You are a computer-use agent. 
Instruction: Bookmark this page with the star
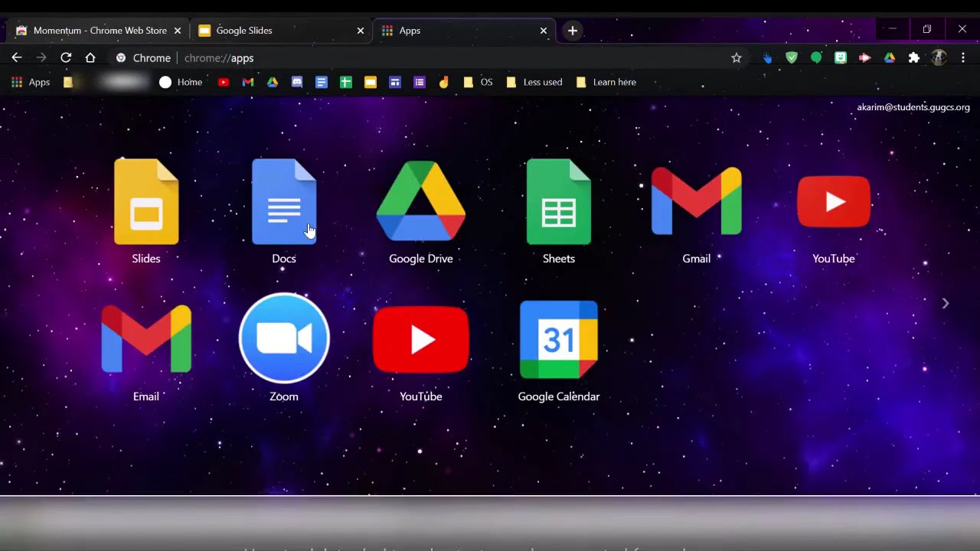point(737,58)
